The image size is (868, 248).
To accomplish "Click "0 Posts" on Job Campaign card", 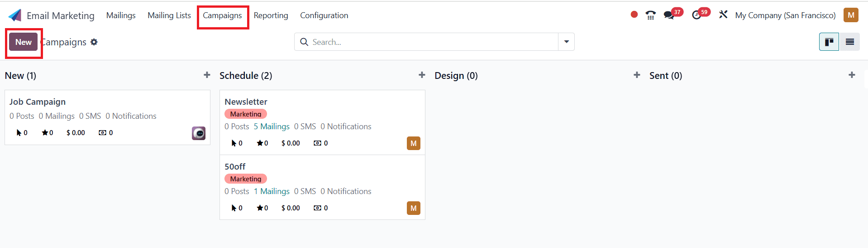I will [x=22, y=116].
